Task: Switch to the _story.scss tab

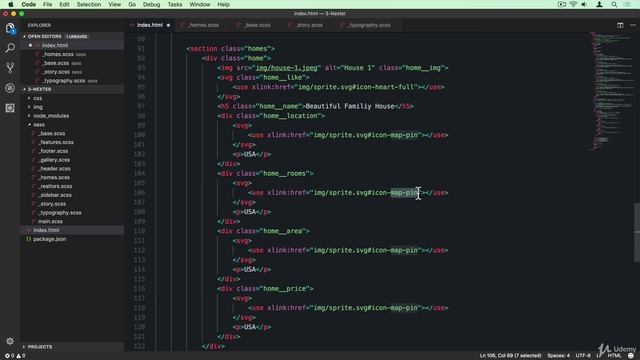Action: [x=309, y=25]
